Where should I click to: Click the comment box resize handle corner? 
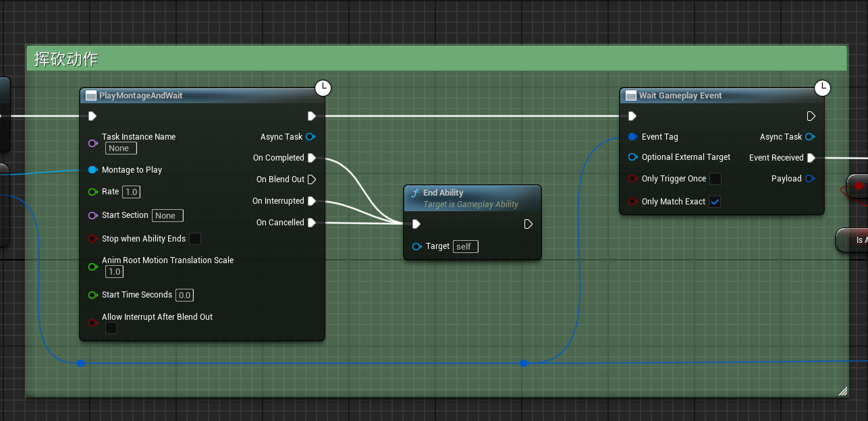(842, 391)
